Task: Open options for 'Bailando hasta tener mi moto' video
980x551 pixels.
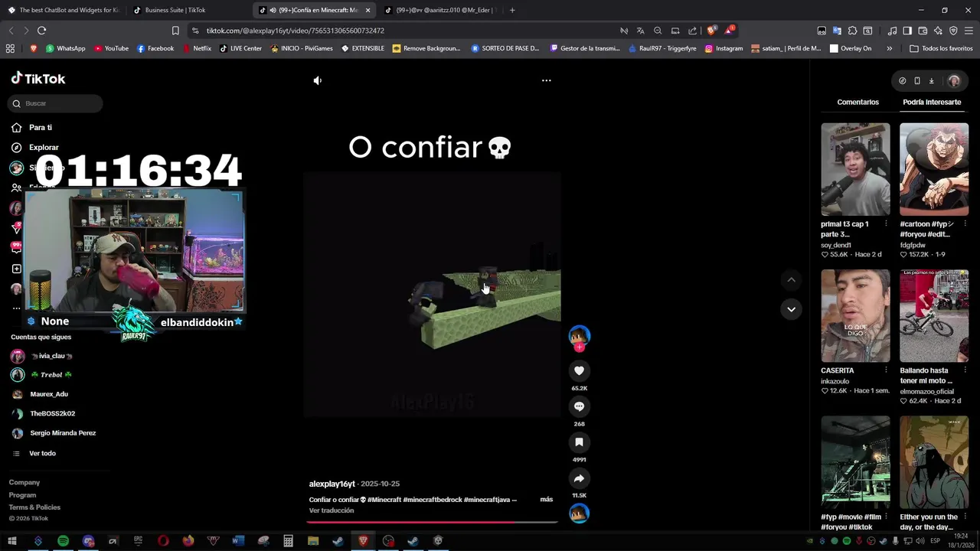Action: [964, 370]
